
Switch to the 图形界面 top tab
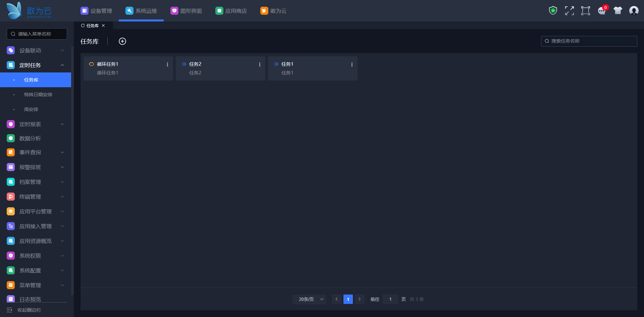click(186, 11)
